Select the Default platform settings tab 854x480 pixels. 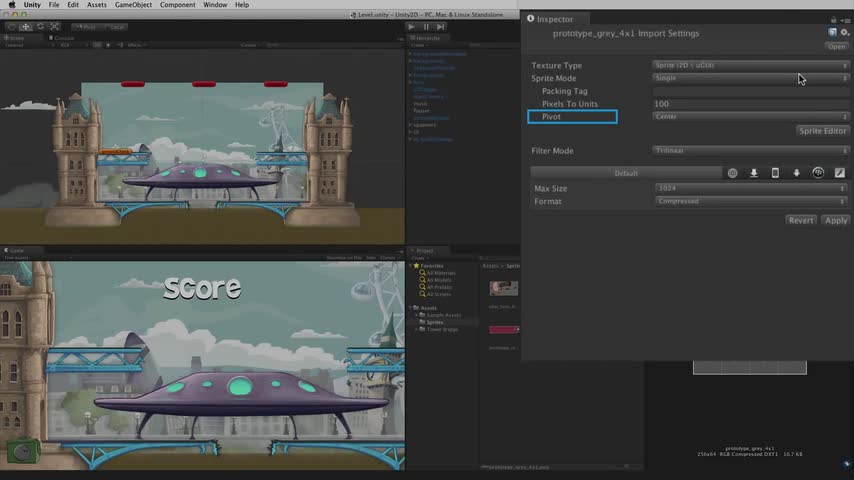[x=626, y=173]
